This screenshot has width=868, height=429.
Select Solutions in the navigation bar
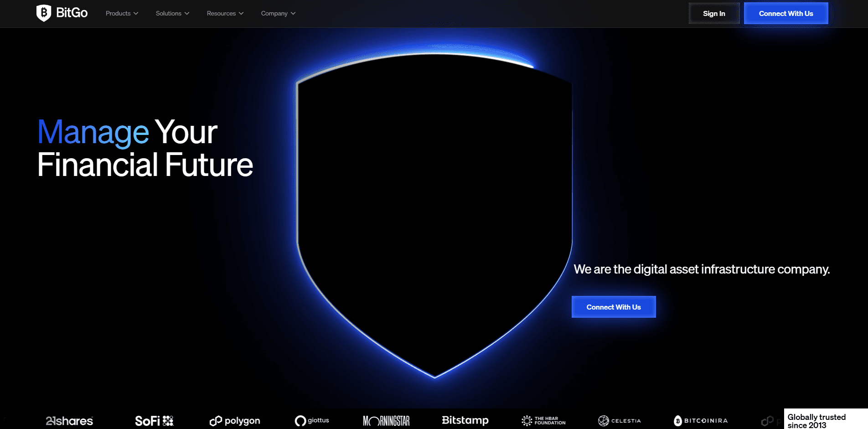[x=168, y=13]
